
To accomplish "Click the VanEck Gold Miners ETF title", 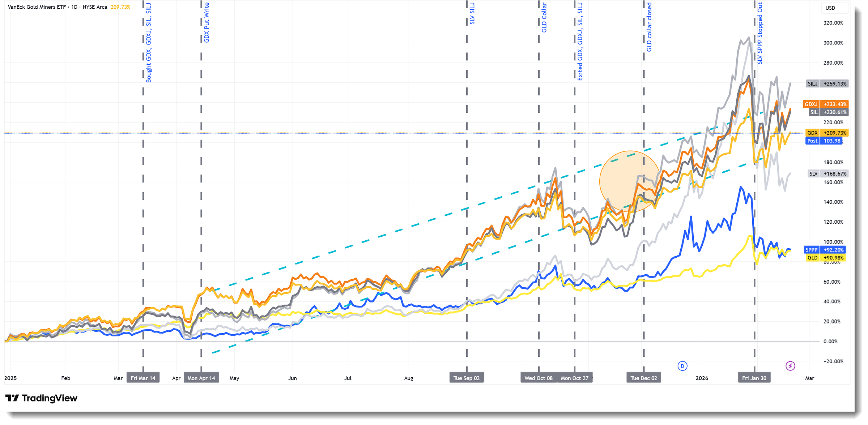I will point(37,7).
